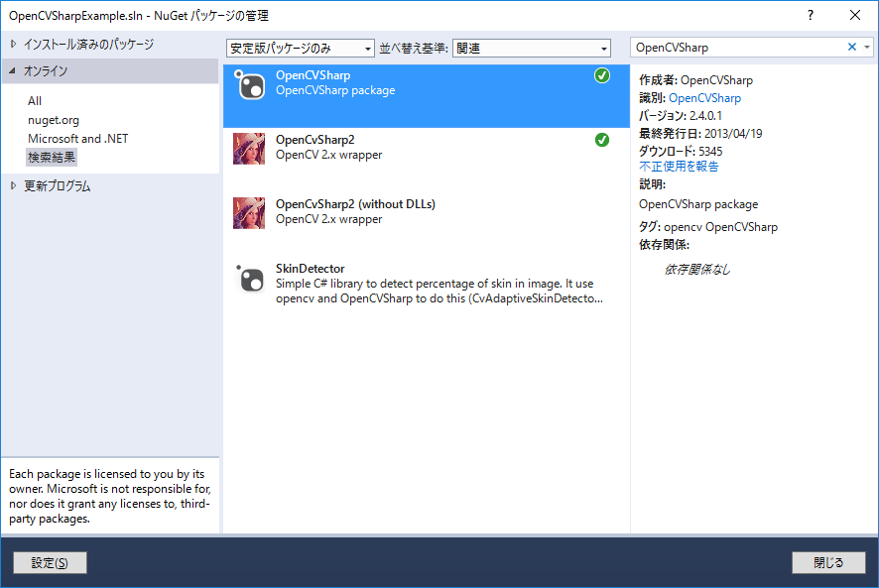Click 不正使用を報告 link
Screen dimensions: 879x588
click(x=679, y=167)
